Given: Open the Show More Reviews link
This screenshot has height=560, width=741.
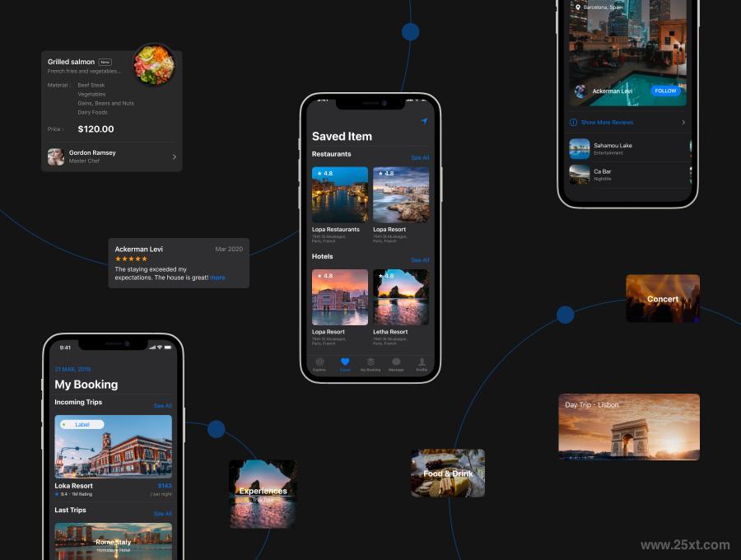Looking at the screenshot, I should 608,123.
